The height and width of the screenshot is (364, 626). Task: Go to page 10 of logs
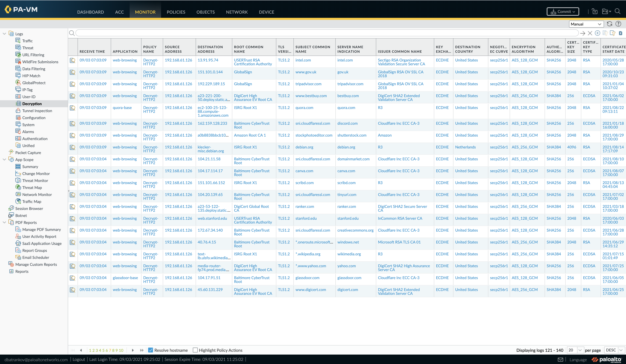(121, 350)
